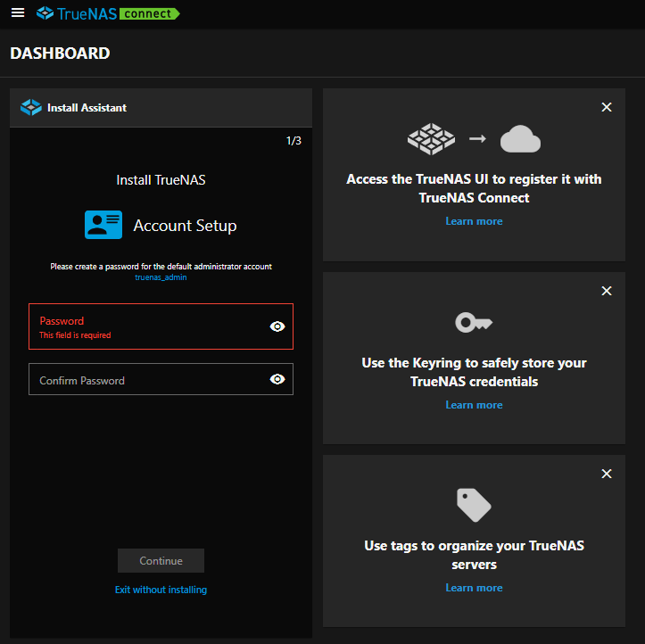
Task: Click the 'This field is required' error message
Action: coord(75,335)
